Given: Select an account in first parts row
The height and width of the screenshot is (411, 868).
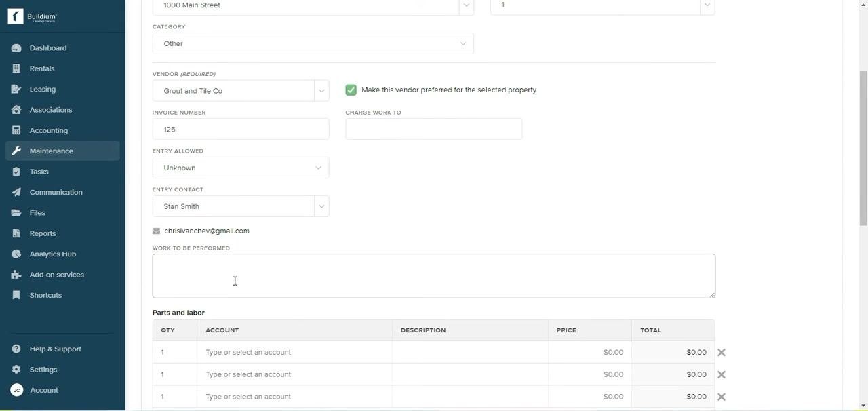Looking at the screenshot, I should pos(294,353).
